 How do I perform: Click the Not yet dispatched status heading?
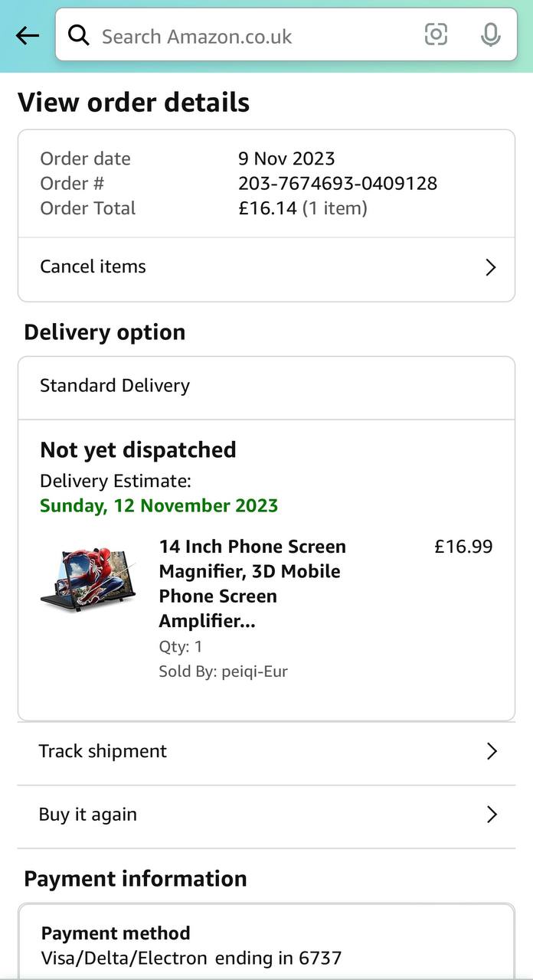(138, 449)
